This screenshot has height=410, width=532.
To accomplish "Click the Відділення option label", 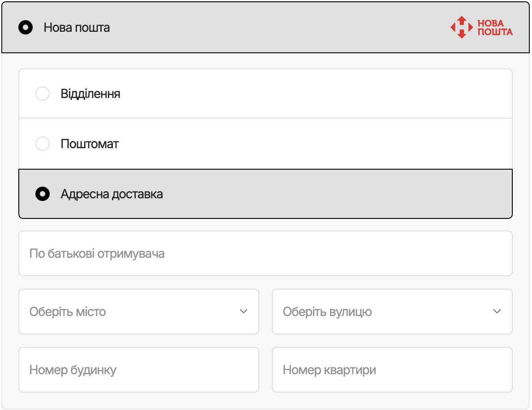I will pos(90,94).
